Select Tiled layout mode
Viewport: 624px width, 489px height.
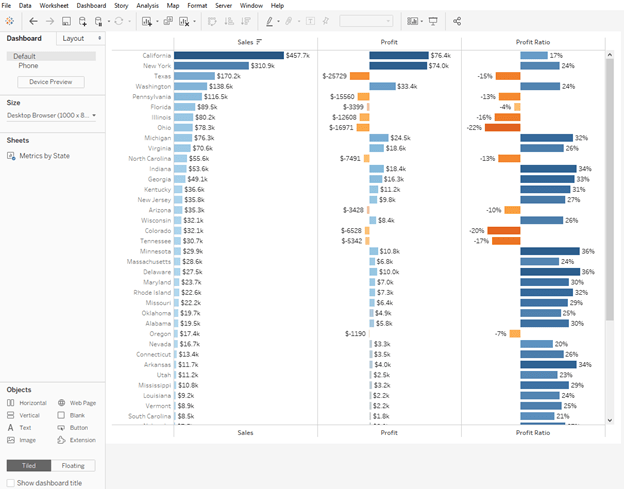click(x=27, y=465)
